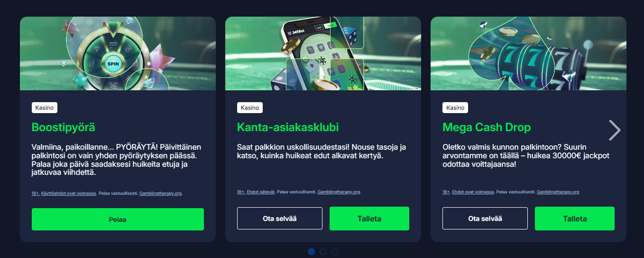The image size is (644, 258).
Task: Click the next carousel arrow chevron
Action: pos(615,130)
